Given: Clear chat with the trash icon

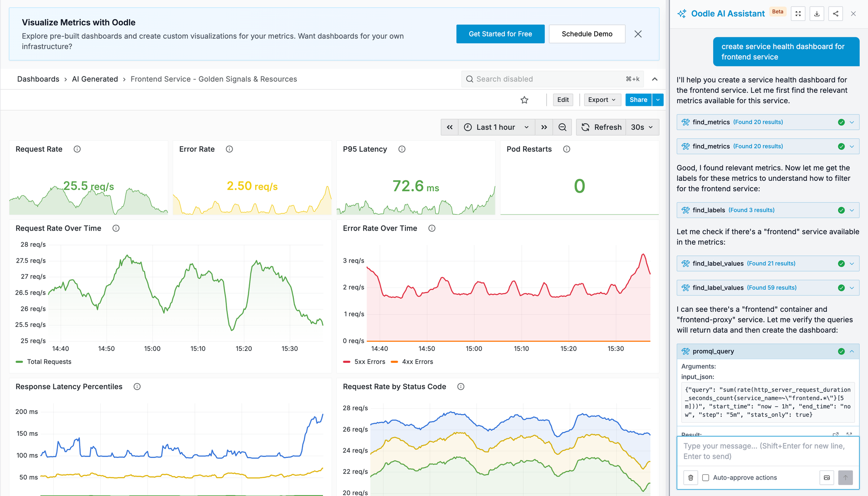Looking at the screenshot, I should click(690, 477).
